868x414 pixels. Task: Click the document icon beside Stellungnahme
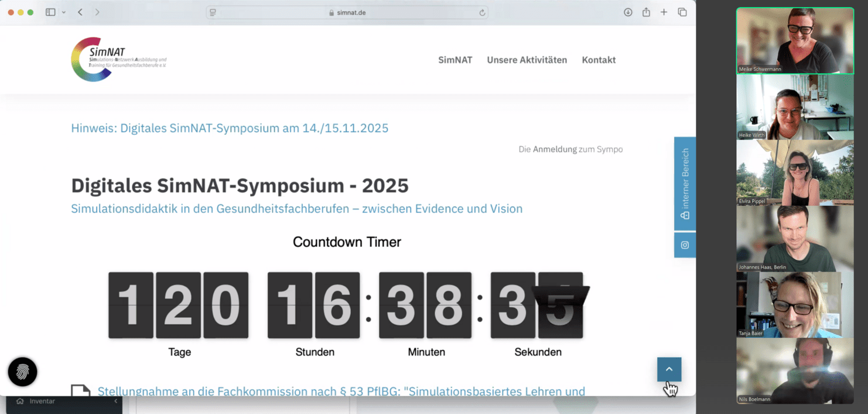pyautogui.click(x=81, y=390)
